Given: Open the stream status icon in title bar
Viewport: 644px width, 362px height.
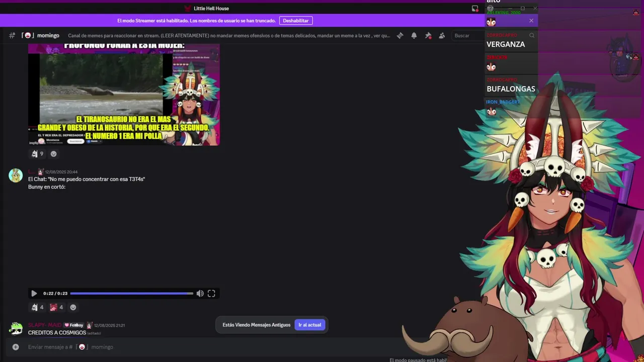Looking at the screenshot, I should click(x=475, y=9).
